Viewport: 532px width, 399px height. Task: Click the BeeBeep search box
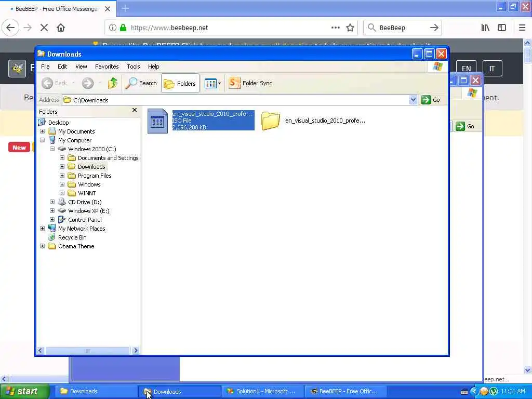pyautogui.click(x=403, y=28)
